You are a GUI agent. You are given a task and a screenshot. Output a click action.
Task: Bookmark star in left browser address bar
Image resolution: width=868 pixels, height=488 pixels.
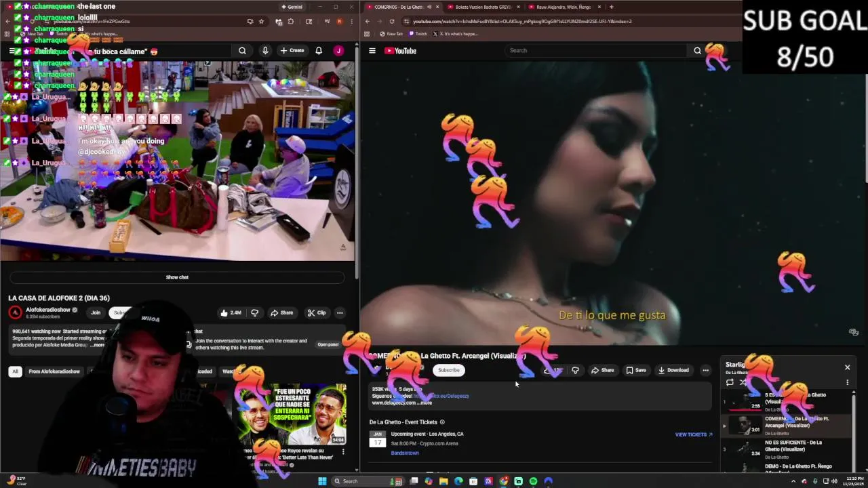click(261, 21)
